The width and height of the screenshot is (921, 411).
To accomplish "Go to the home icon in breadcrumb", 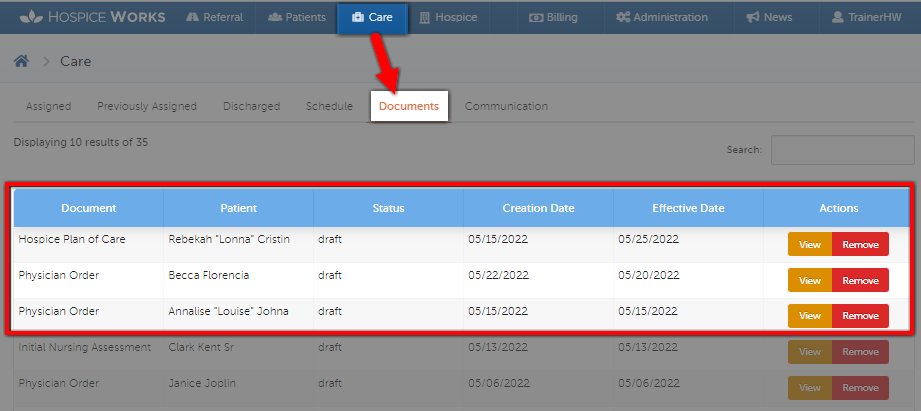I will click(22, 61).
